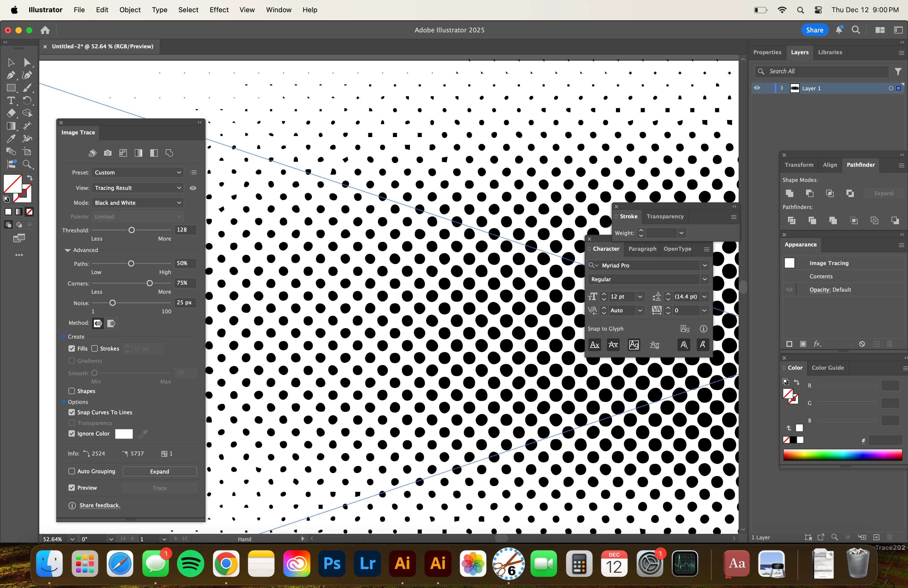Hide Layer 1 using eye icon
Viewport: 908px width, 588px height.
click(x=757, y=88)
